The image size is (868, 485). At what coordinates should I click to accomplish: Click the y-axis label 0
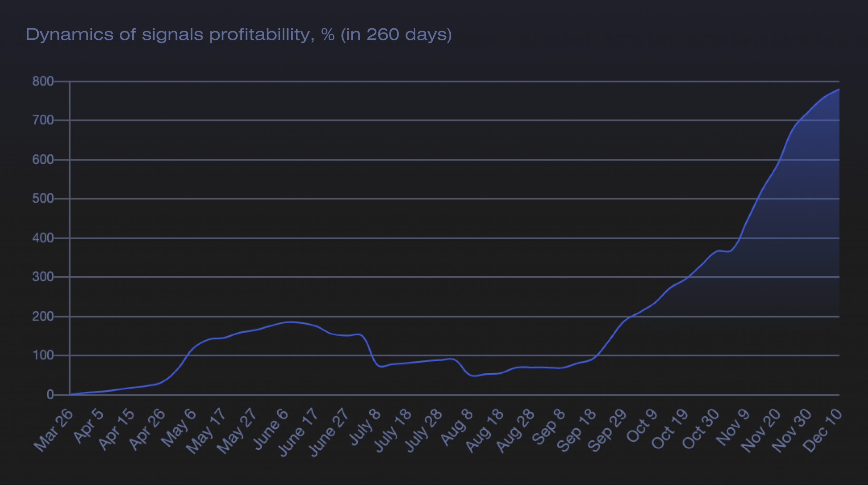point(50,395)
